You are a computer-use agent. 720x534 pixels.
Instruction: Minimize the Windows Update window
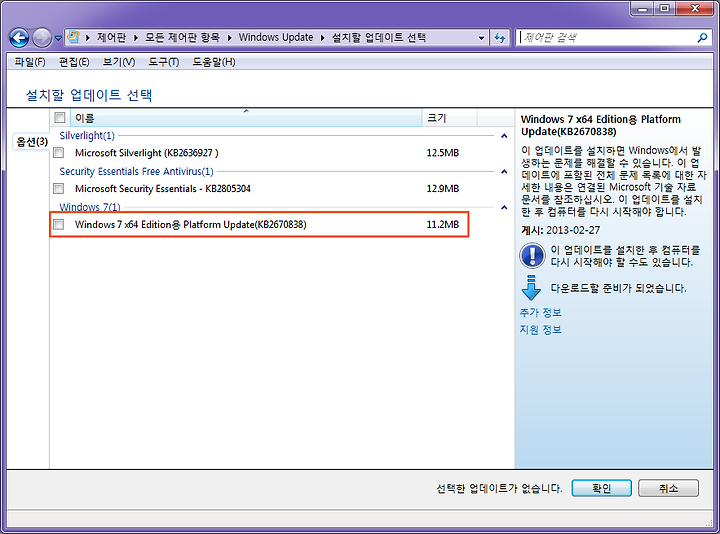coord(644,8)
